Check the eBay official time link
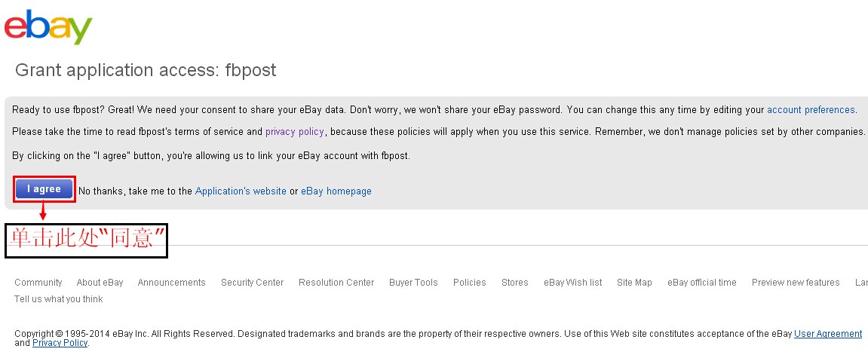Viewport: 868px width, 358px height. tap(702, 283)
